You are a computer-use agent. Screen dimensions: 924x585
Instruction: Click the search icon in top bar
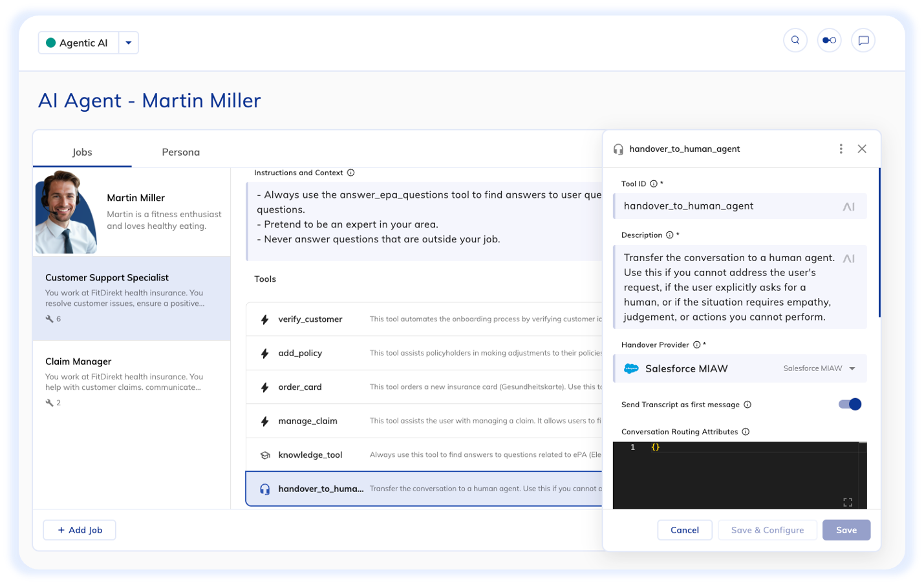click(795, 40)
